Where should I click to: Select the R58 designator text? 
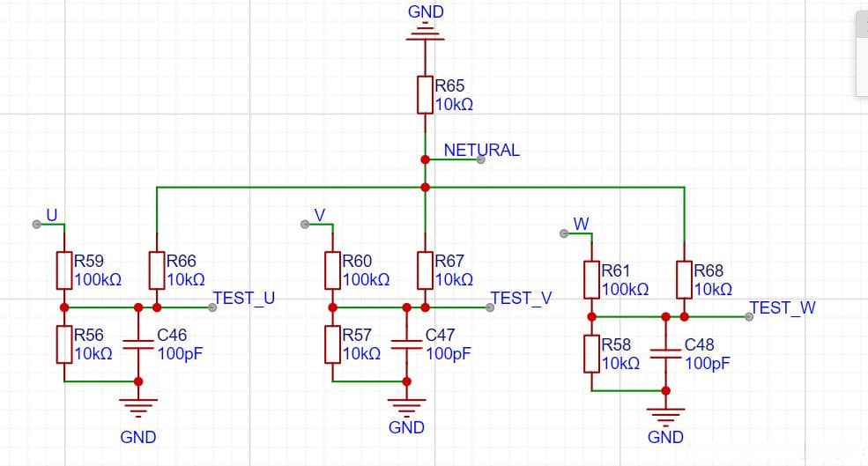[x=616, y=344]
